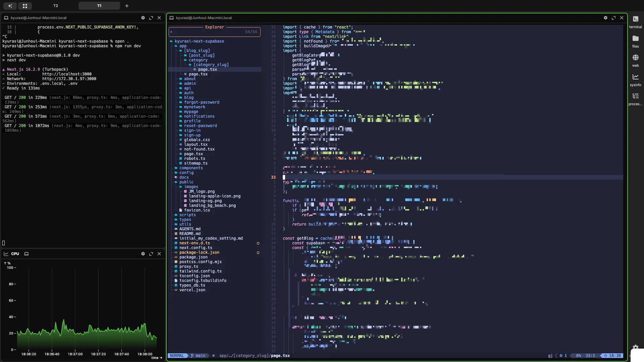This screenshot has width=644, height=362.
Task: Open the admin folder in Explorer
Action: click(x=190, y=83)
